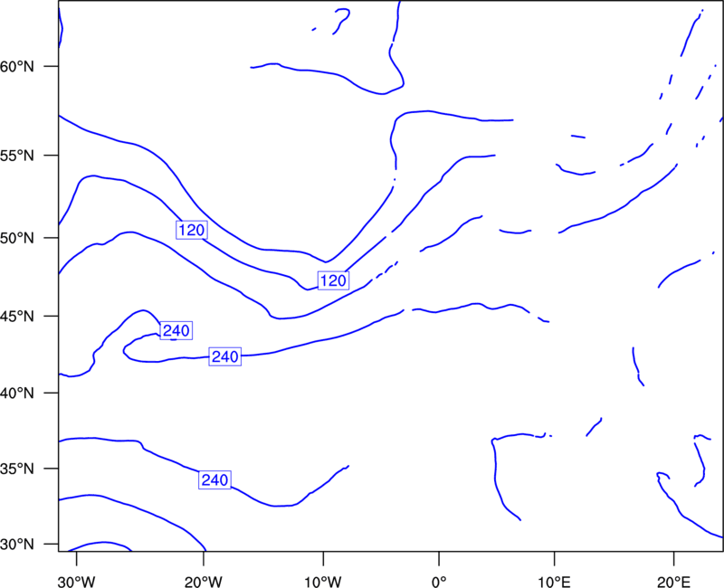Click the 120 contour label beside 50°N
Screen dimensions: 724x588
192,230
